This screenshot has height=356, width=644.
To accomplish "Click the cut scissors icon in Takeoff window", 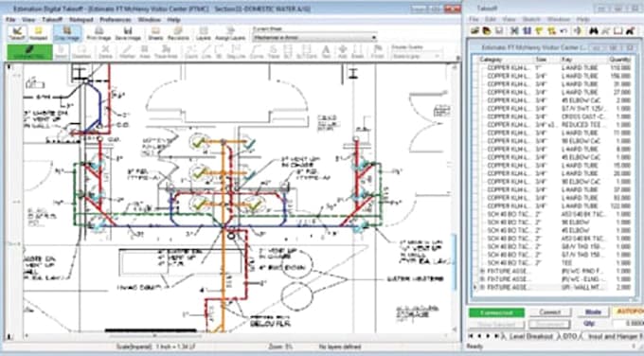I will (x=514, y=30).
